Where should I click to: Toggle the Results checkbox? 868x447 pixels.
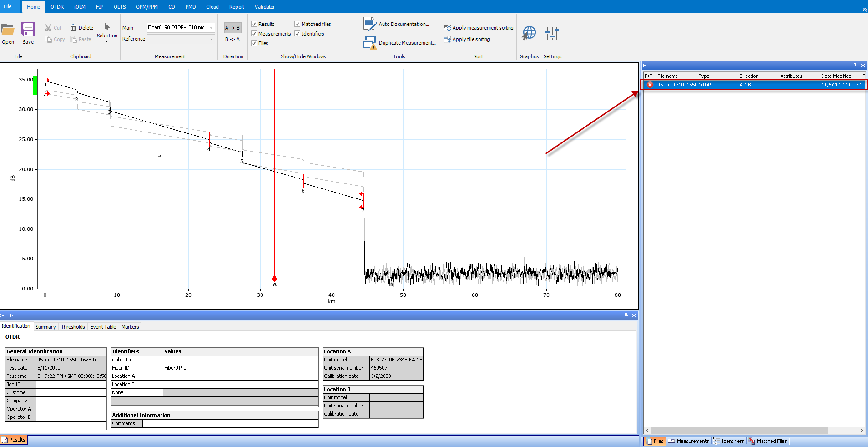pos(254,24)
